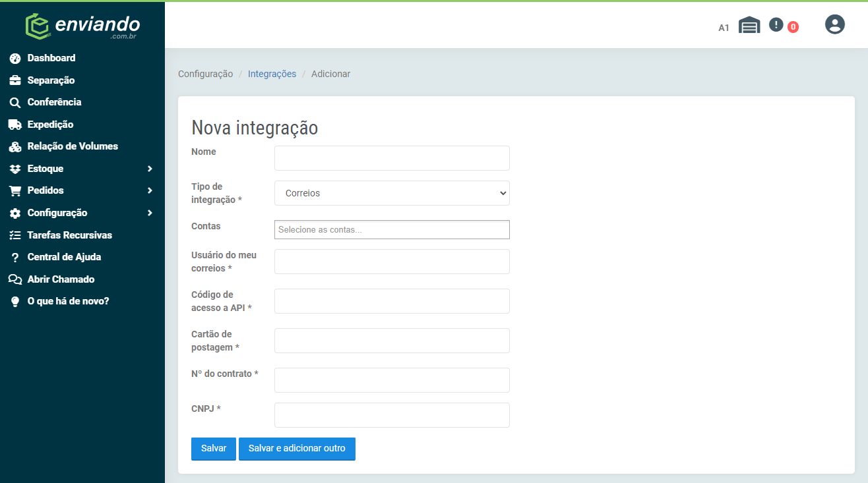
Task: Click the Abrir Chamado chat bubbles icon
Action: [x=15, y=279]
